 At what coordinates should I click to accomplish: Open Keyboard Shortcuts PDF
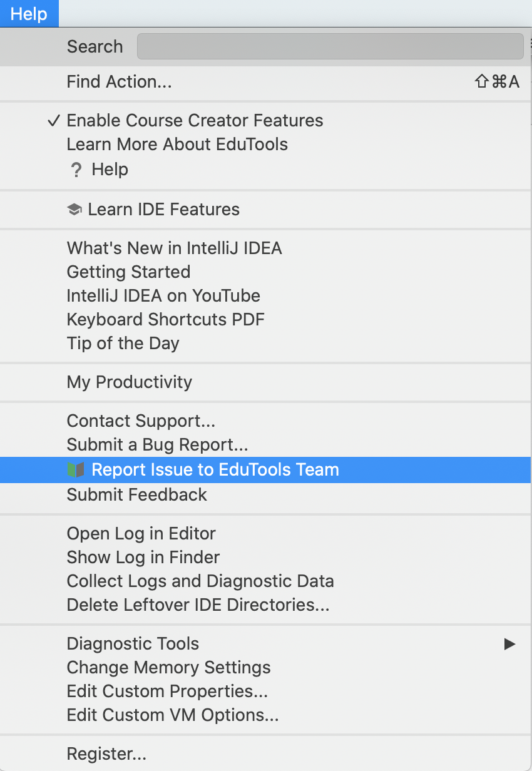tap(265, 319)
